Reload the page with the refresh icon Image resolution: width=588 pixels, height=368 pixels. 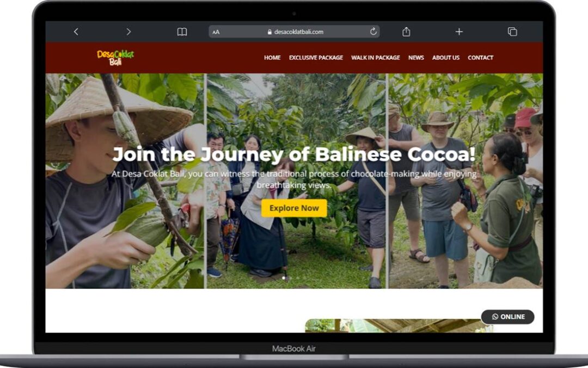click(373, 32)
